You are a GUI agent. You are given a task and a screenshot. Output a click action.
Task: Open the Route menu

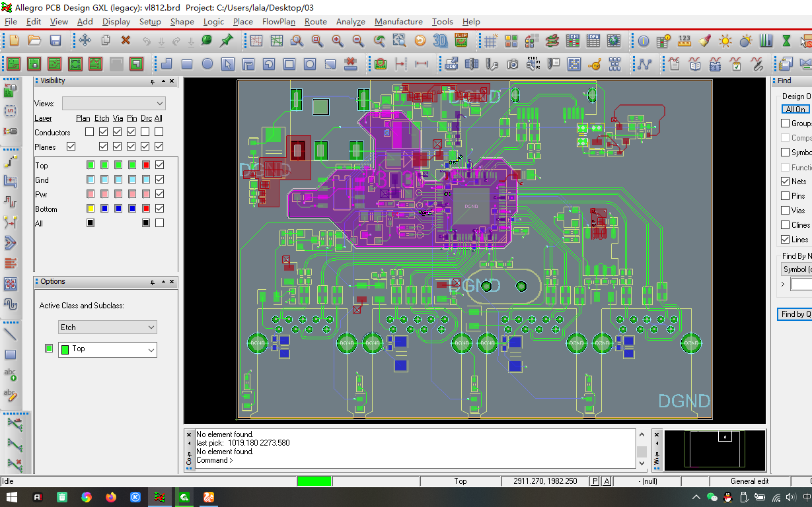315,22
